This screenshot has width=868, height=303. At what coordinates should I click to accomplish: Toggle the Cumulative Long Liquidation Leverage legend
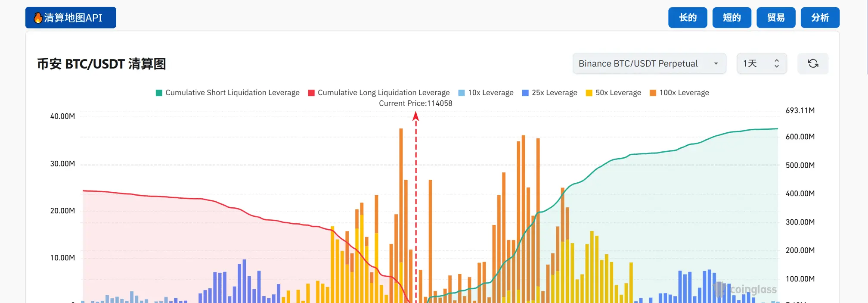click(x=379, y=93)
